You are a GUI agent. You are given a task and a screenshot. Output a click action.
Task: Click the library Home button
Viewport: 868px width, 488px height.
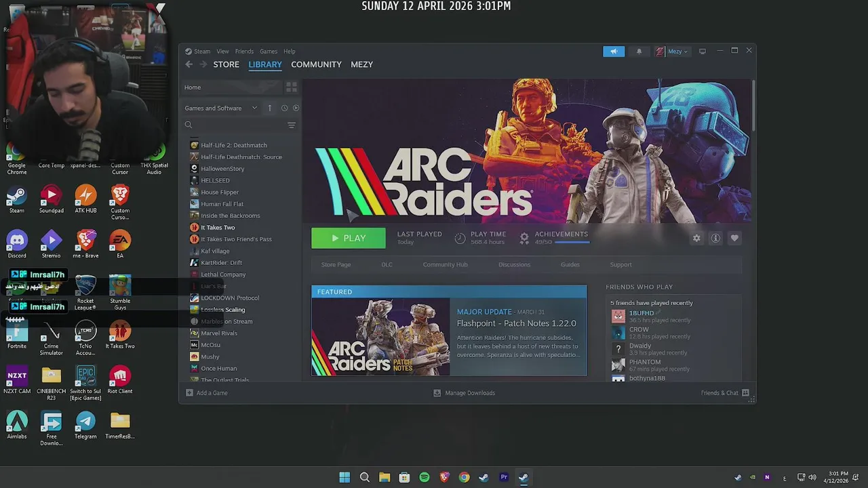[231, 87]
